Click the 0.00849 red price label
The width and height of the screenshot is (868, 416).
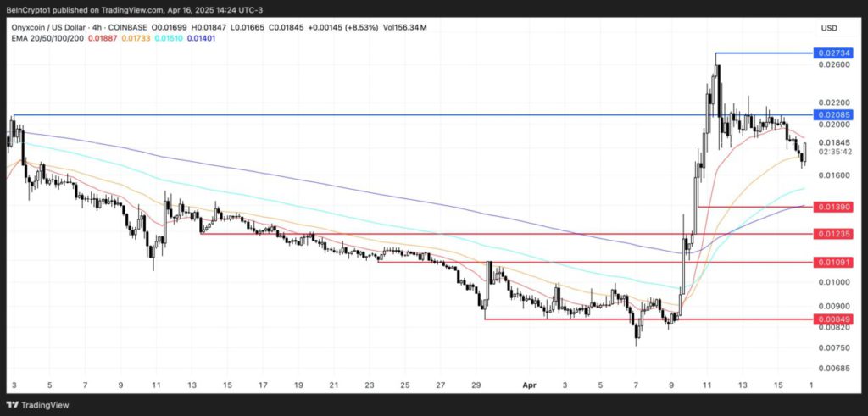(x=832, y=319)
